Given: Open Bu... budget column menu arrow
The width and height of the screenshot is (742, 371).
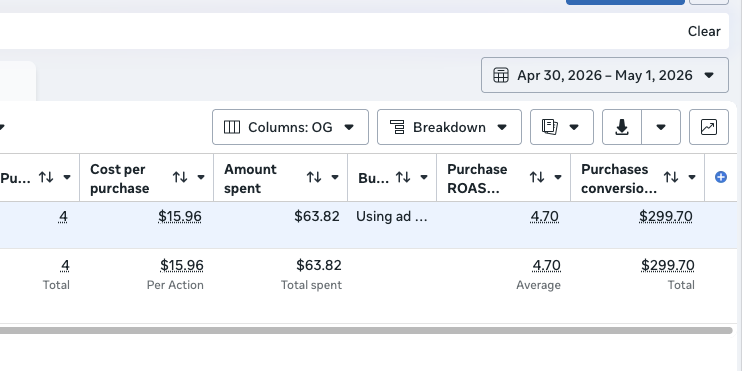Looking at the screenshot, I should coord(424,177).
